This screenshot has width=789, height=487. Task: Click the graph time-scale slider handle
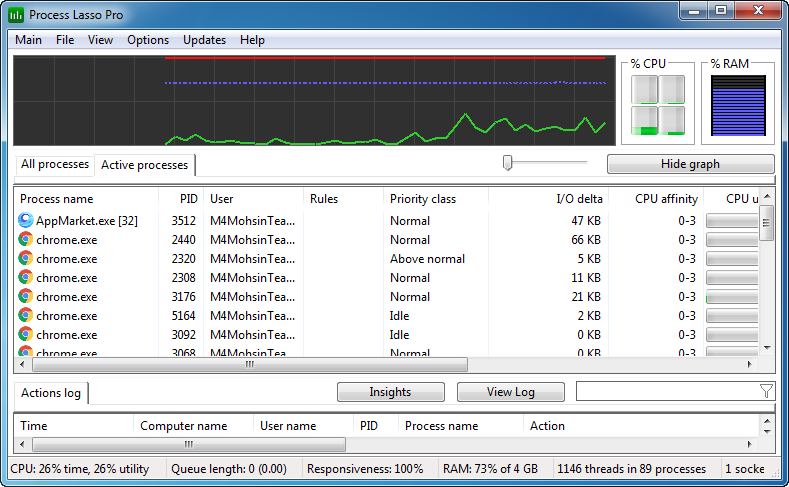507,163
